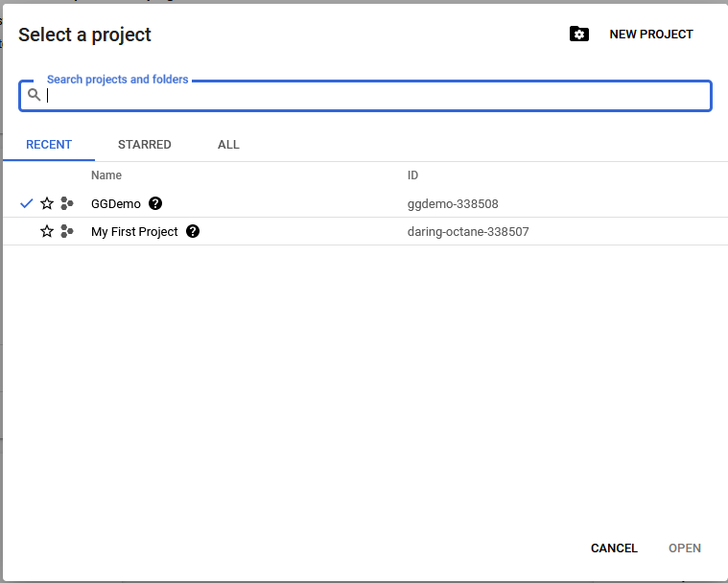728x583 pixels.
Task: Focus the Search projects and folders field
Action: coord(374,95)
